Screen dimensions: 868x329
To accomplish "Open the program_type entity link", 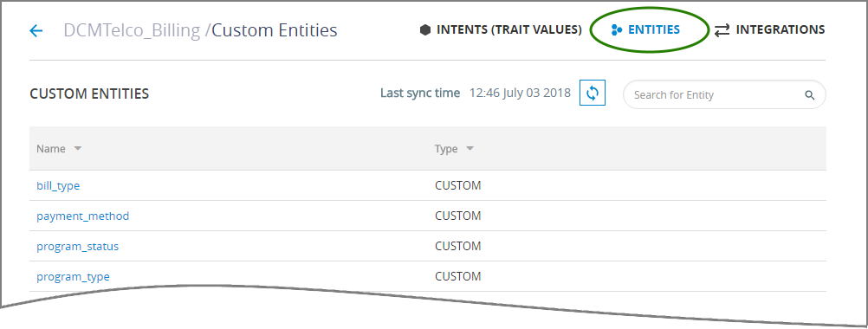I will pos(73,276).
